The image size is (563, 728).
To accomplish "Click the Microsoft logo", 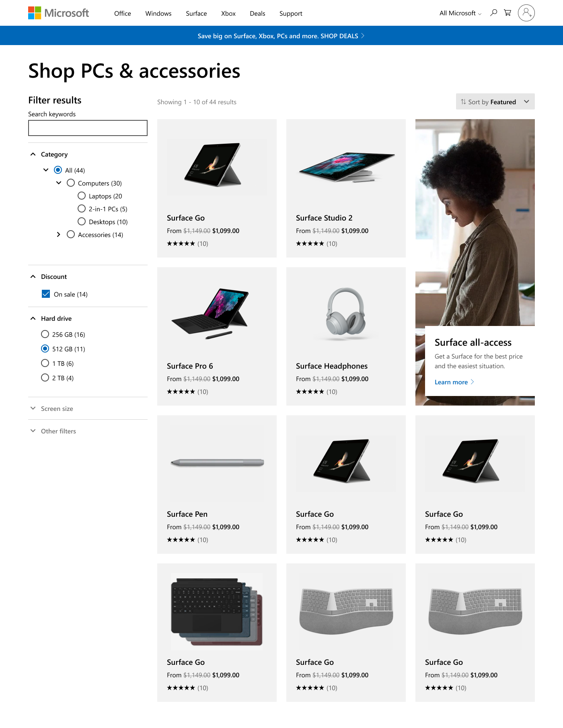I will (59, 13).
